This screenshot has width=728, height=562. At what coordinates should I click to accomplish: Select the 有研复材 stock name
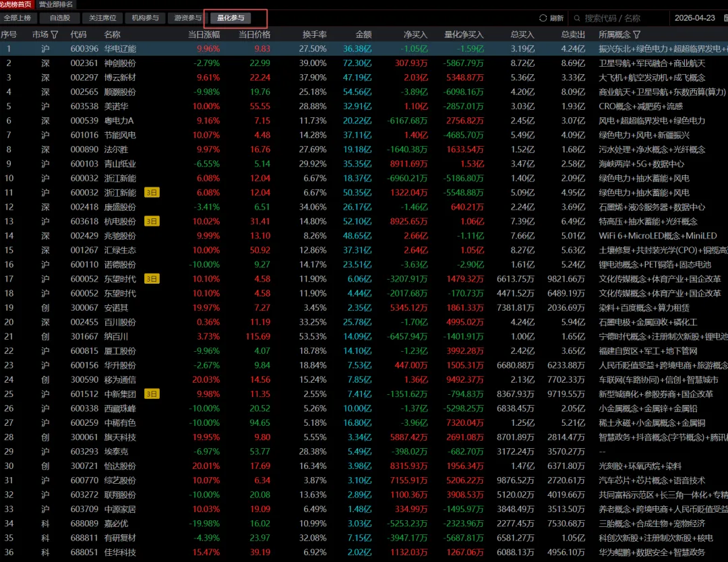(x=120, y=538)
